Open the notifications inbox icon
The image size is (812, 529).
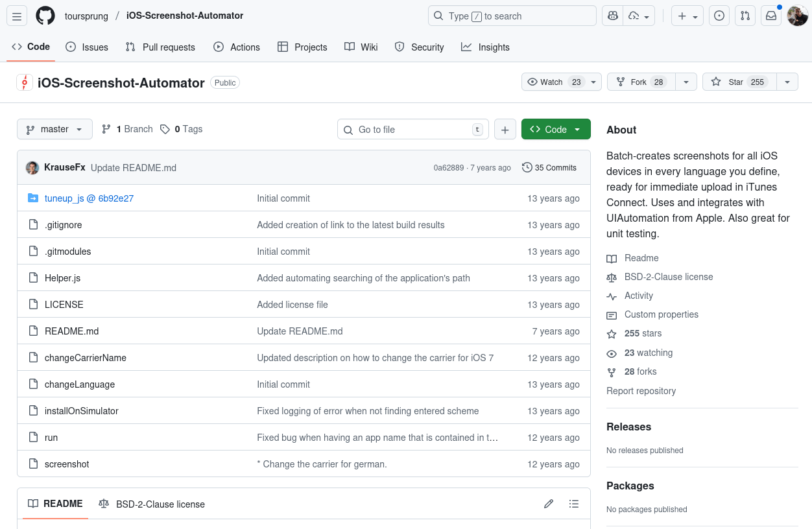[771, 16]
